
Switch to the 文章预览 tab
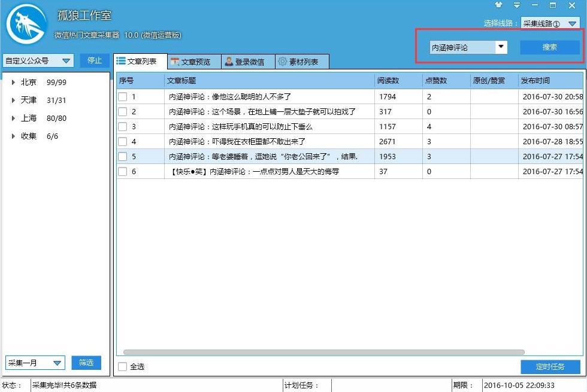[x=194, y=62]
